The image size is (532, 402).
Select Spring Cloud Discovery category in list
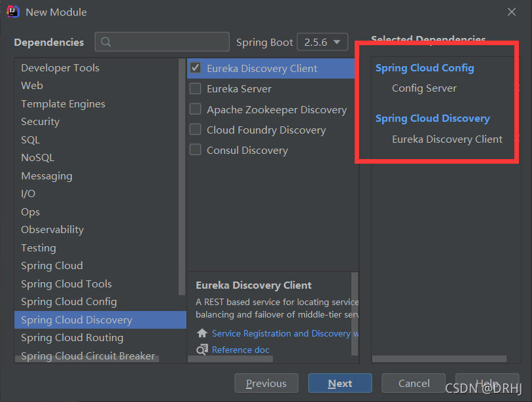tap(100, 320)
